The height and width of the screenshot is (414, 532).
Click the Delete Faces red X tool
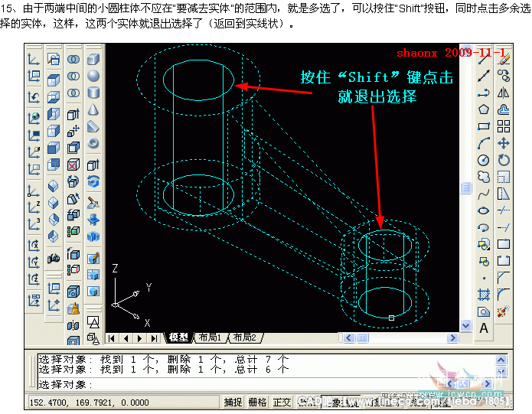pos(73,165)
